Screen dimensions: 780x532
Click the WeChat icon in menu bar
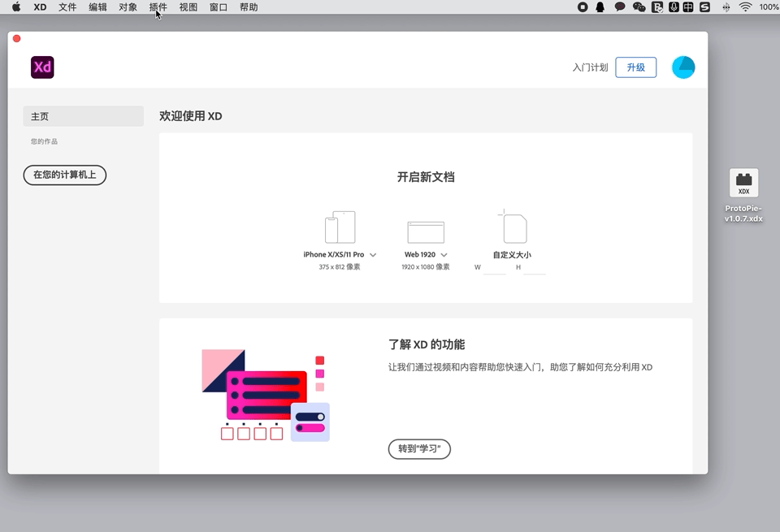click(639, 7)
